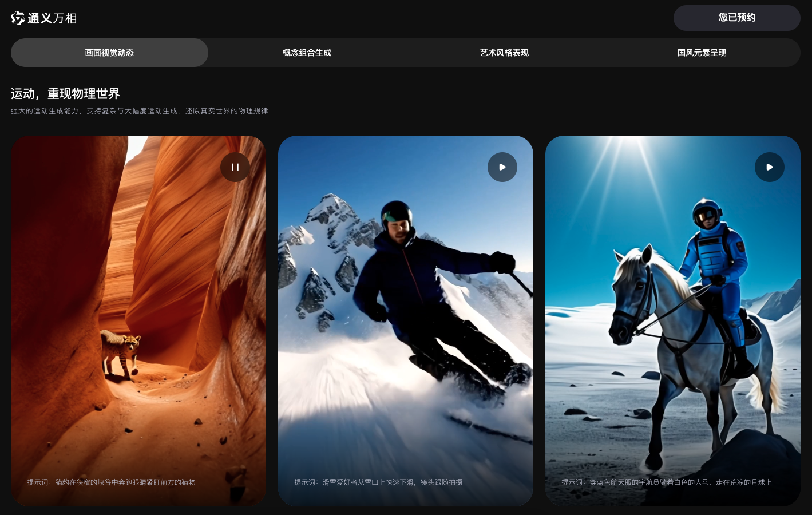Select the 画面视觉动态 tab
This screenshot has width=812, height=515.
point(109,53)
